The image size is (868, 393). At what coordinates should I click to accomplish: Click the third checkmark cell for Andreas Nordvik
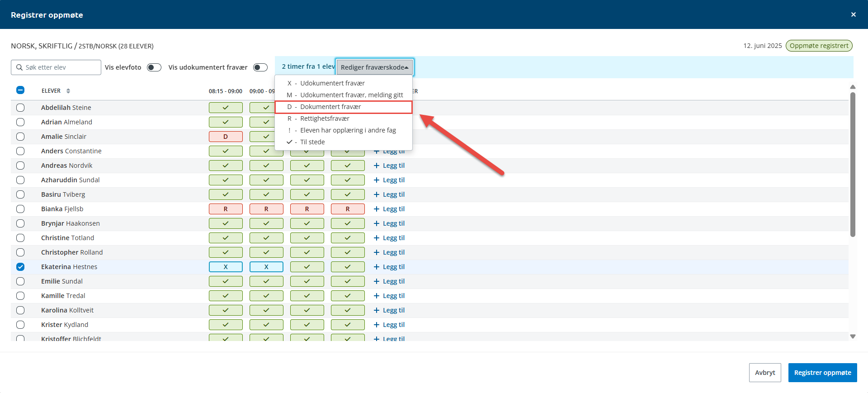coord(307,166)
